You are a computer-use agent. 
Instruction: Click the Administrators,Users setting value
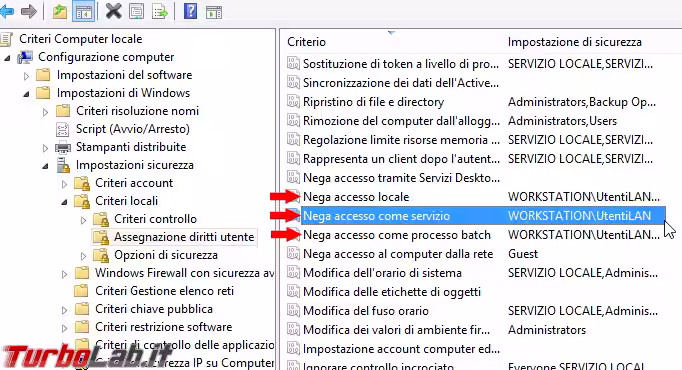click(x=562, y=121)
